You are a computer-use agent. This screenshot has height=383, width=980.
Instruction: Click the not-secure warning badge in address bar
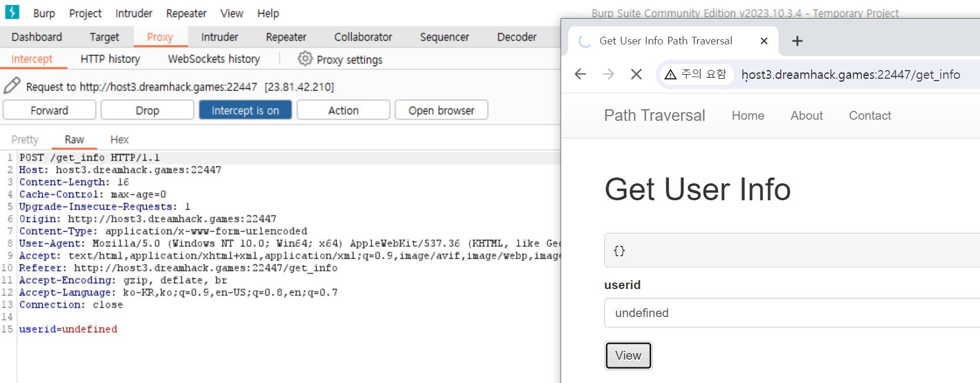pyautogui.click(x=695, y=74)
